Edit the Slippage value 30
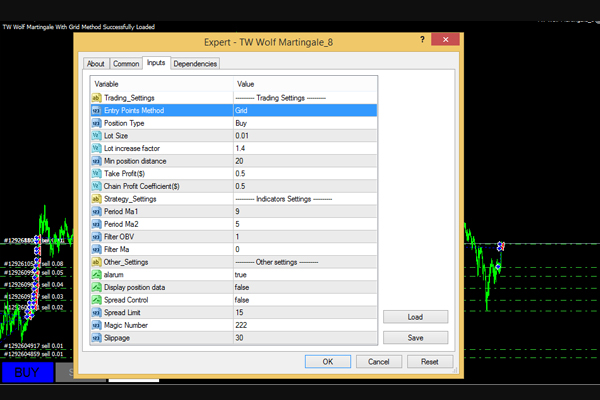The width and height of the screenshot is (600, 400). 305,338
